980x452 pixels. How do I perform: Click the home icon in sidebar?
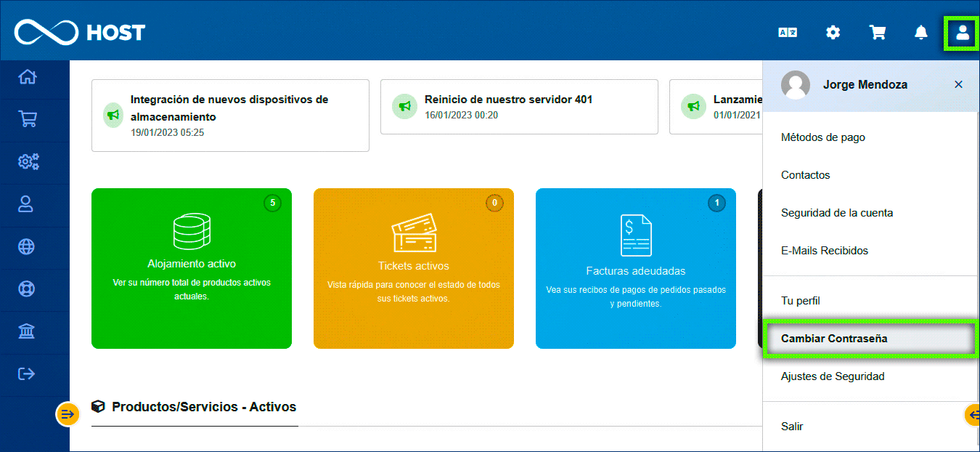click(27, 77)
